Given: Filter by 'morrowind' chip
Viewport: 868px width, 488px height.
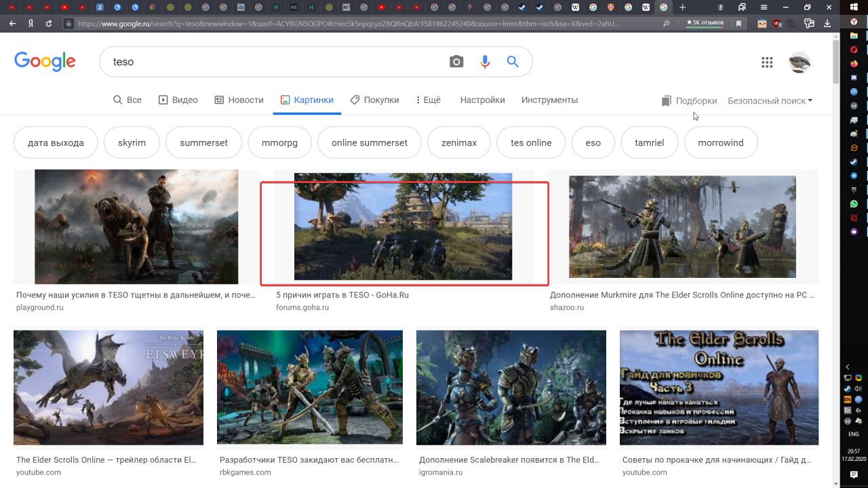Looking at the screenshot, I should tap(721, 142).
